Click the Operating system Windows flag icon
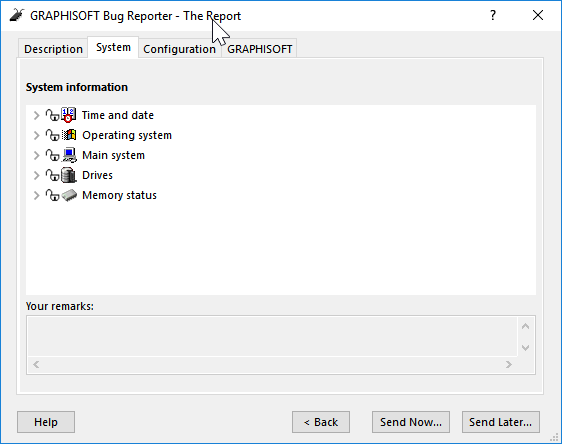This screenshot has width=562, height=444. [x=69, y=135]
